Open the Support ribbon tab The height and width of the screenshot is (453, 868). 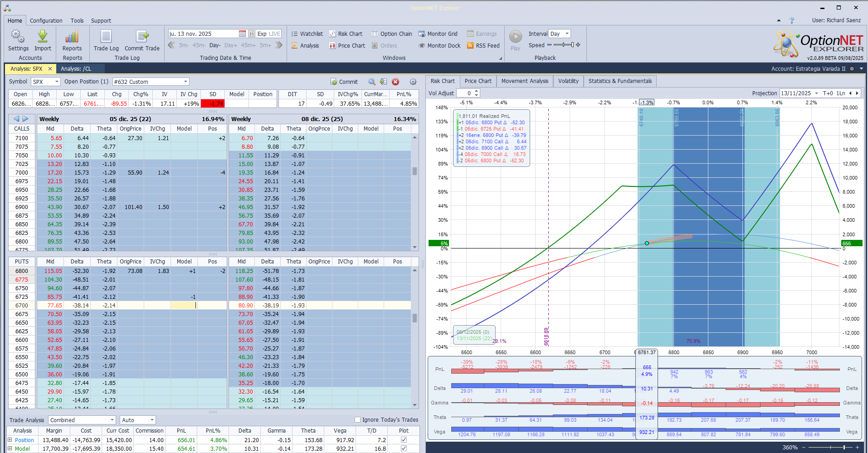(101, 20)
